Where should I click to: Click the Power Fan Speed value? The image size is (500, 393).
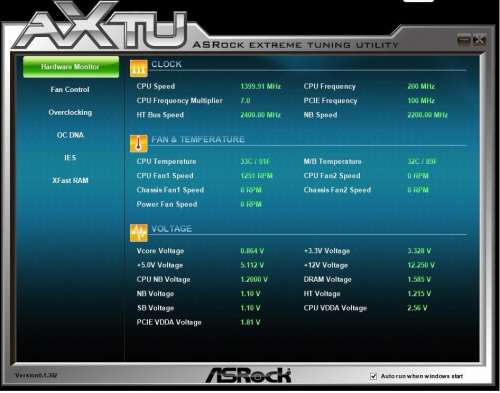click(x=251, y=204)
